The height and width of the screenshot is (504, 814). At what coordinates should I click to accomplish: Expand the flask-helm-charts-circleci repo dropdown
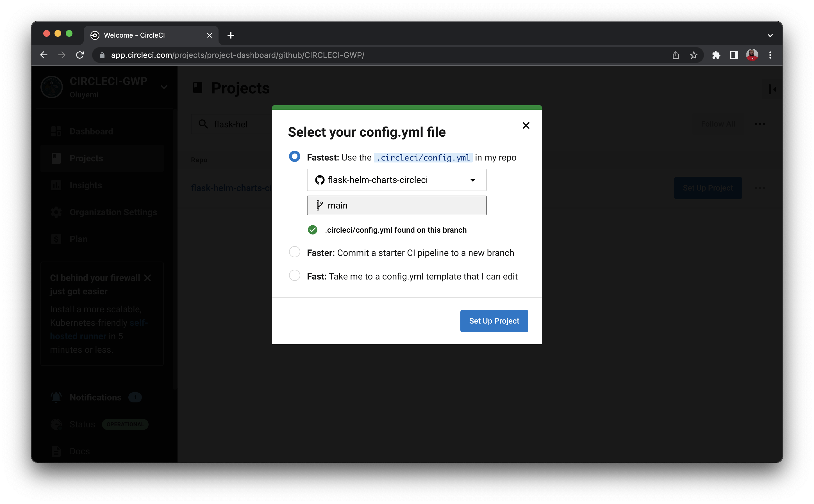(x=472, y=180)
